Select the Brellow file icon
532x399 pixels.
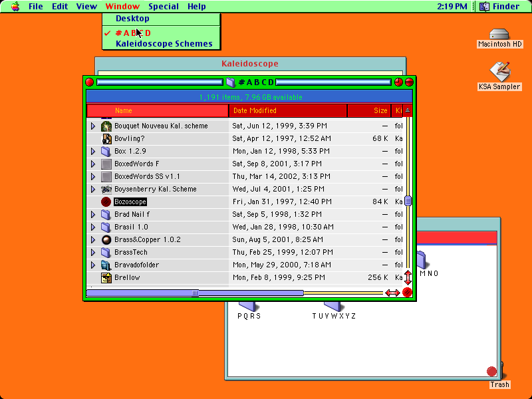(x=106, y=277)
